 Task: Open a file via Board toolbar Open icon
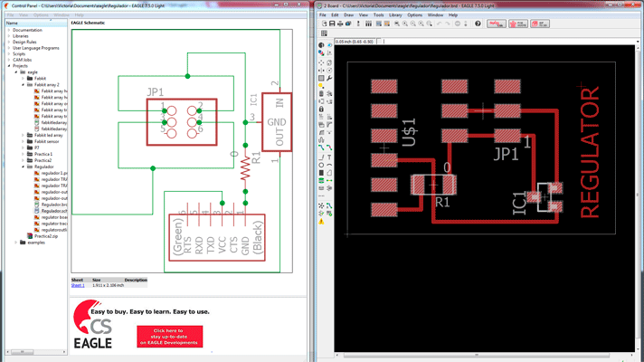pos(325,24)
